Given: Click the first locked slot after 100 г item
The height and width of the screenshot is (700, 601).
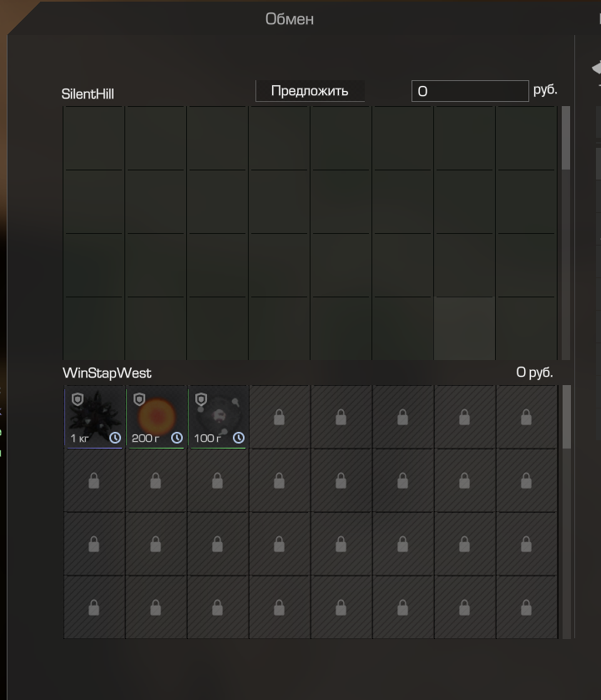Looking at the screenshot, I should point(280,417).
